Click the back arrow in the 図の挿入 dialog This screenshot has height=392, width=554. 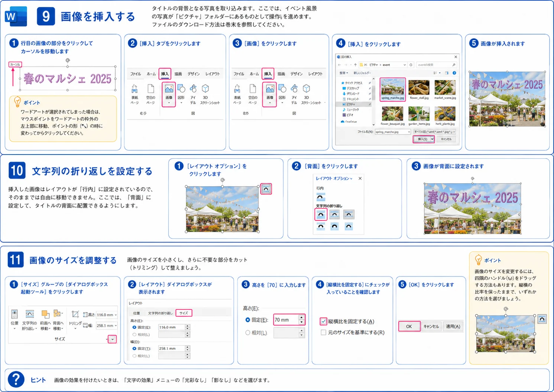[339, 65]
